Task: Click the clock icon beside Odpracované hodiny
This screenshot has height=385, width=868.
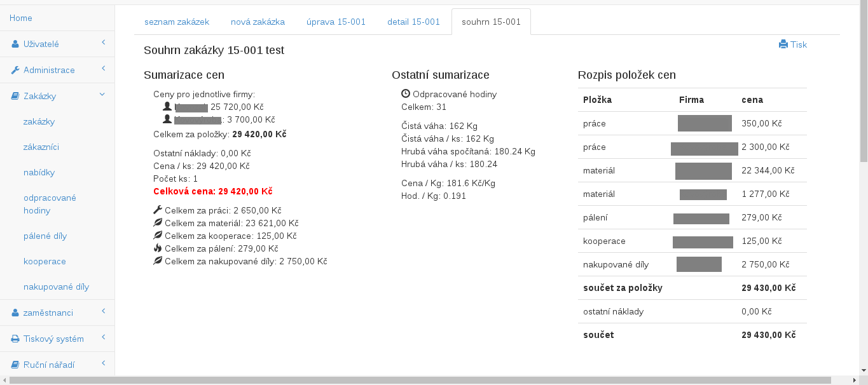Action: (406, 94)
